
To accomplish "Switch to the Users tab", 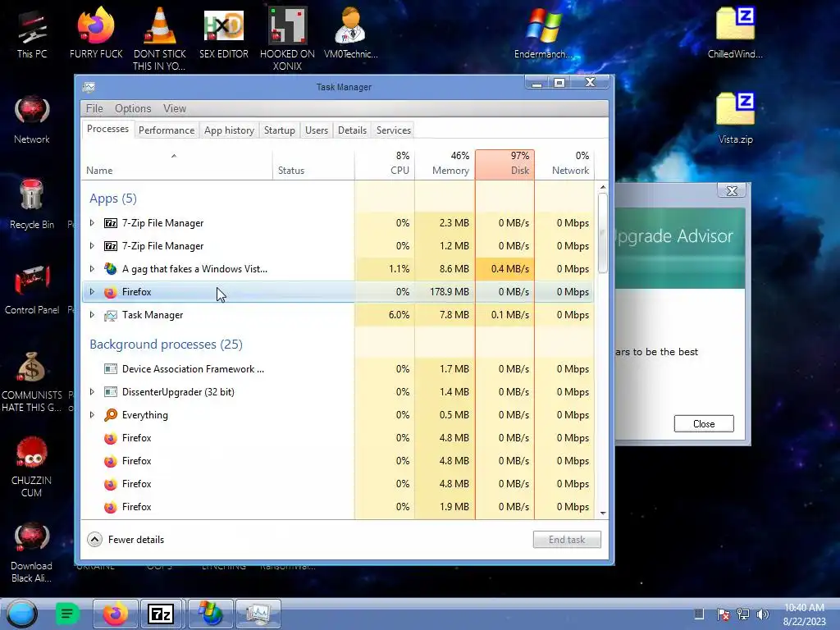I will (x=316, y=130).
